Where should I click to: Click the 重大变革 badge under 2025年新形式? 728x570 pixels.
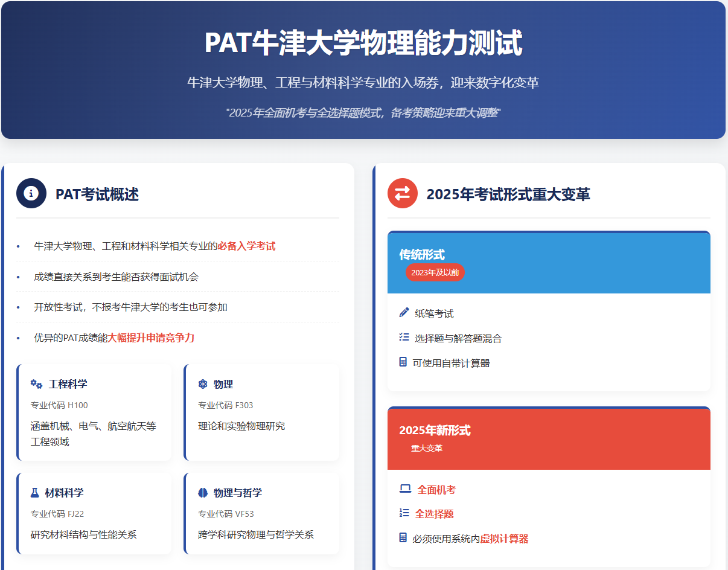click(427, 448)
